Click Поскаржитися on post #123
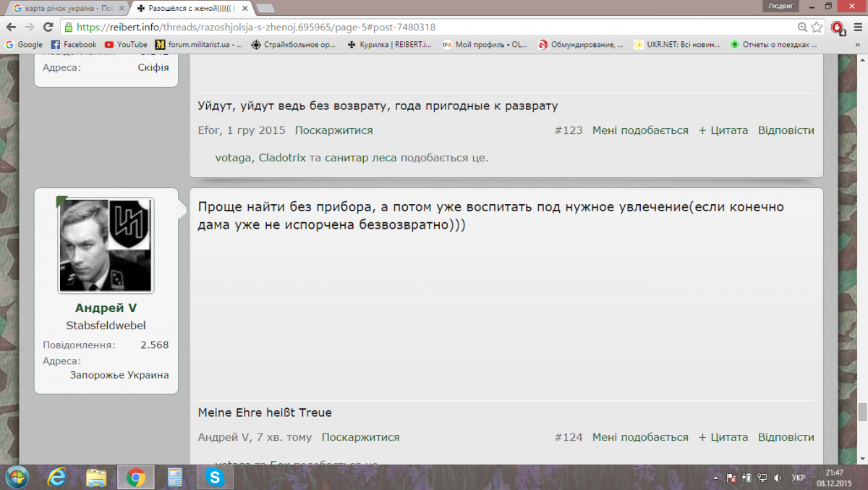The height and width of the screenshot is (490, 868). pyautogui.click(x=333, y=131)
